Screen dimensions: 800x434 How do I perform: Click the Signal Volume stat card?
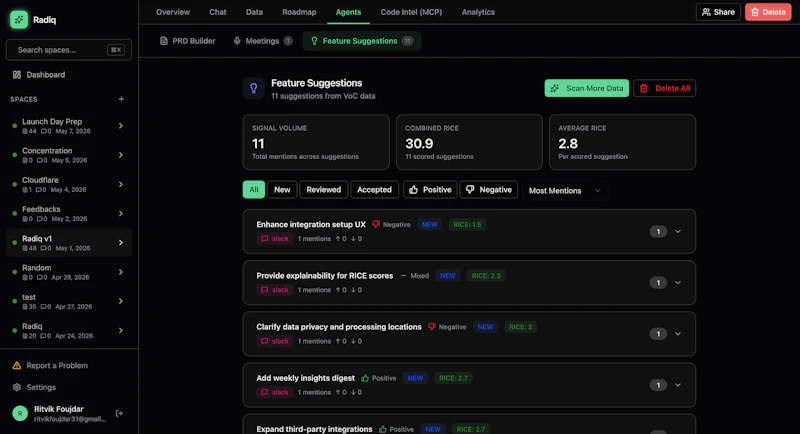(316, 142)
